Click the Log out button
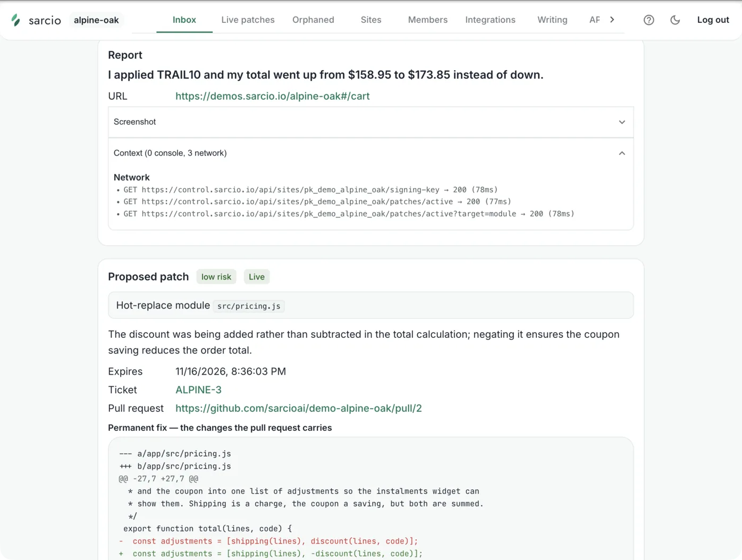 pyautogui.click(x=713, y=20)
